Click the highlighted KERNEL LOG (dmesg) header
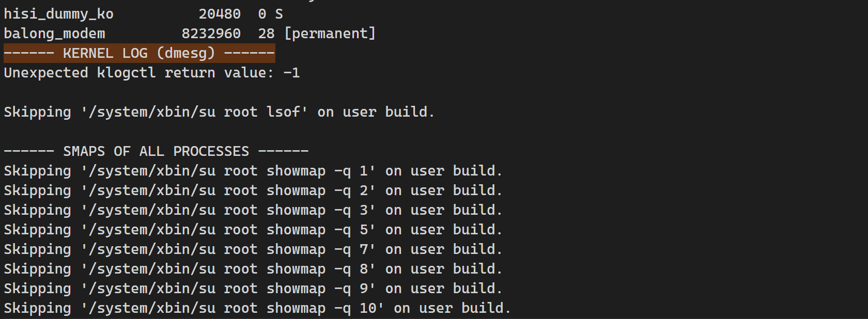 (x=139, y=53)
